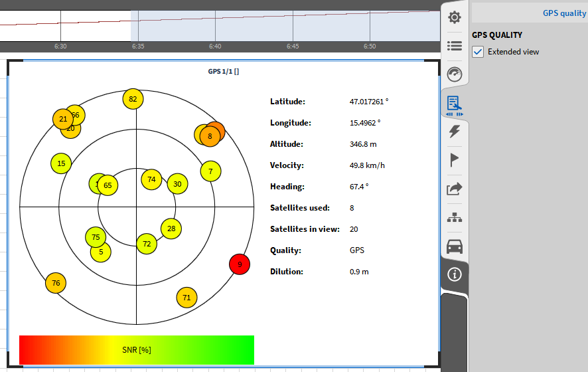Open the hierarchy network sidebar icon
This screenshot has height=372, width=588.
455,217
